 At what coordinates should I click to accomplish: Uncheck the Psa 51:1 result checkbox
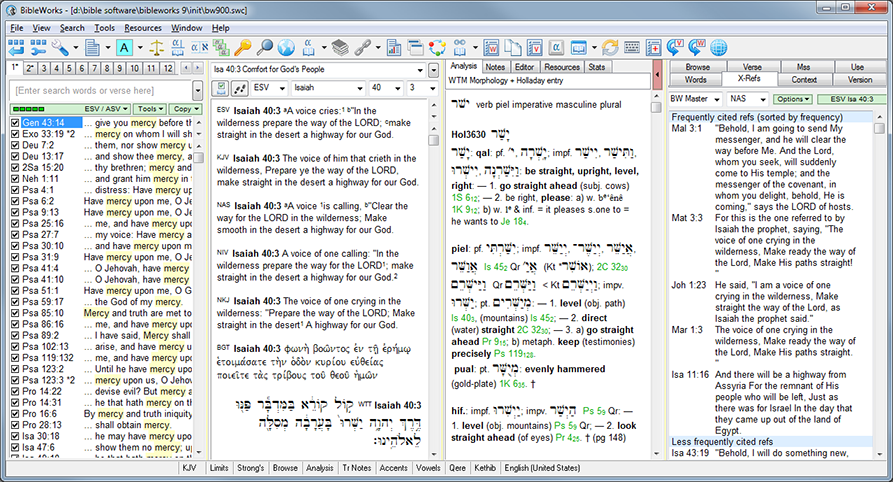(15, 291)
